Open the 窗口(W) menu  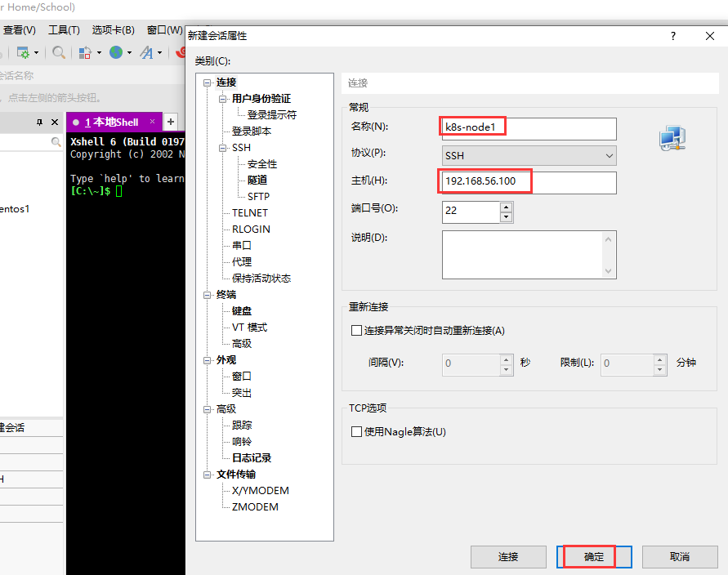[165, 30]
